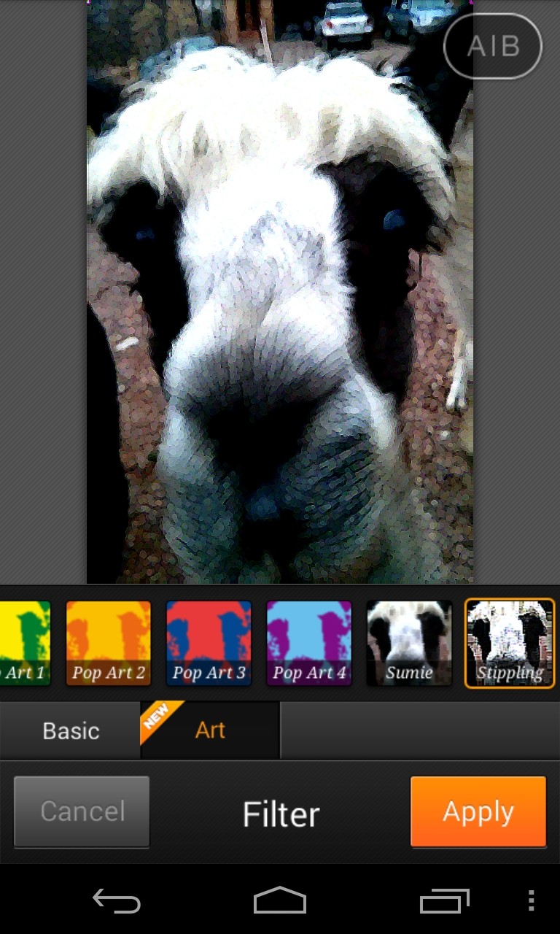The width and height of the screenshot is (560, 934).
Task: Apply the Pop Art 2 orange filter
Action: (x=108, y=643)
